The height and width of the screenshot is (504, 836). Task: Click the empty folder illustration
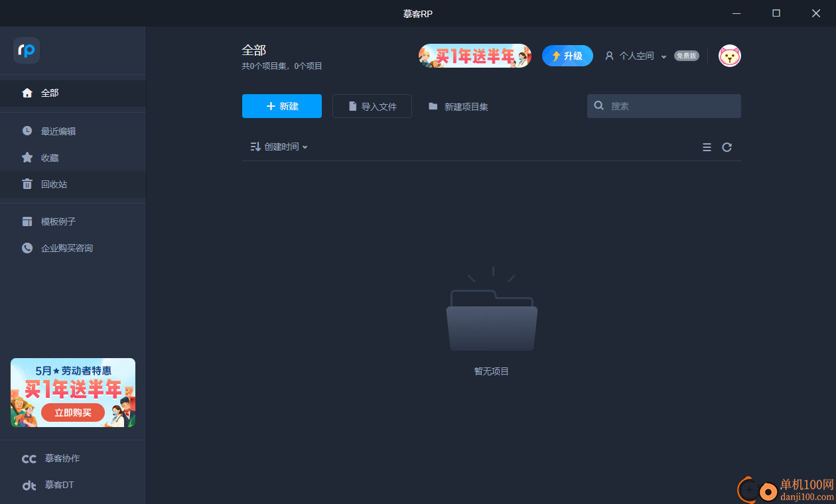(492, 309)
